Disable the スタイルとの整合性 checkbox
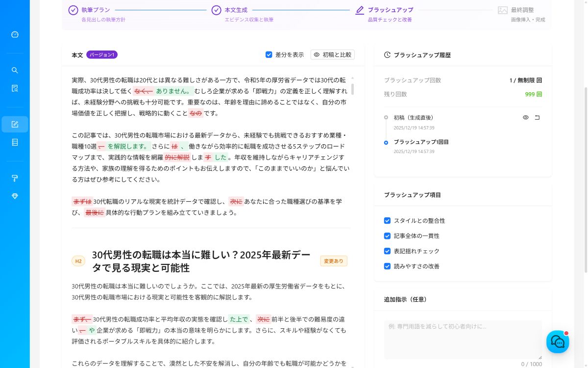The width and height of the screenshot is (588, 368). point(387,221)
